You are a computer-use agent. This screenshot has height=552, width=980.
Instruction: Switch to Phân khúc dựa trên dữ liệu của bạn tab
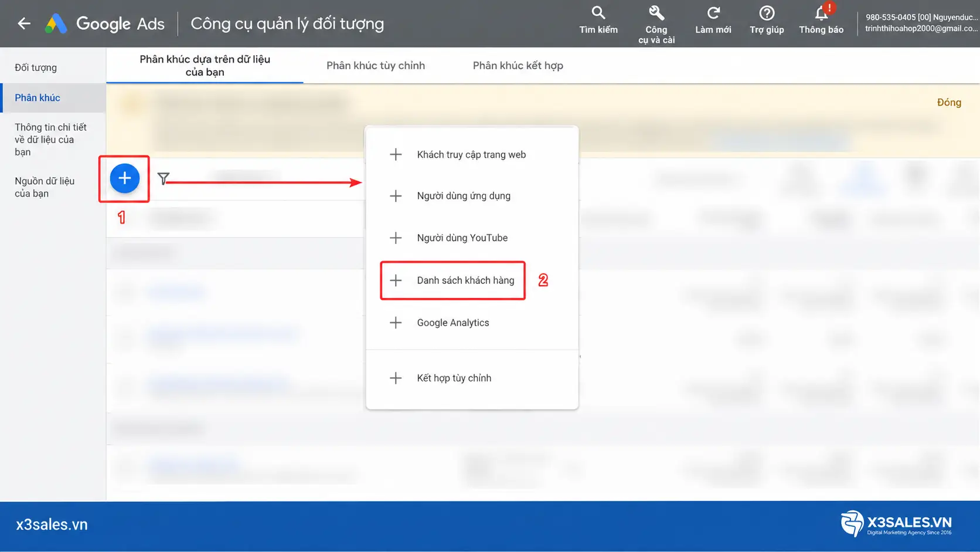205,66
